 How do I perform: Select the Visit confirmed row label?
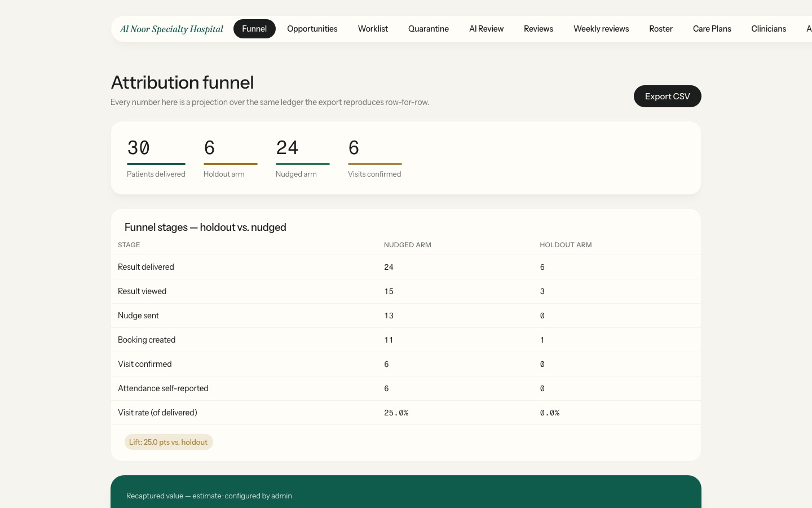pyautogui.click(x=145, y=364)
